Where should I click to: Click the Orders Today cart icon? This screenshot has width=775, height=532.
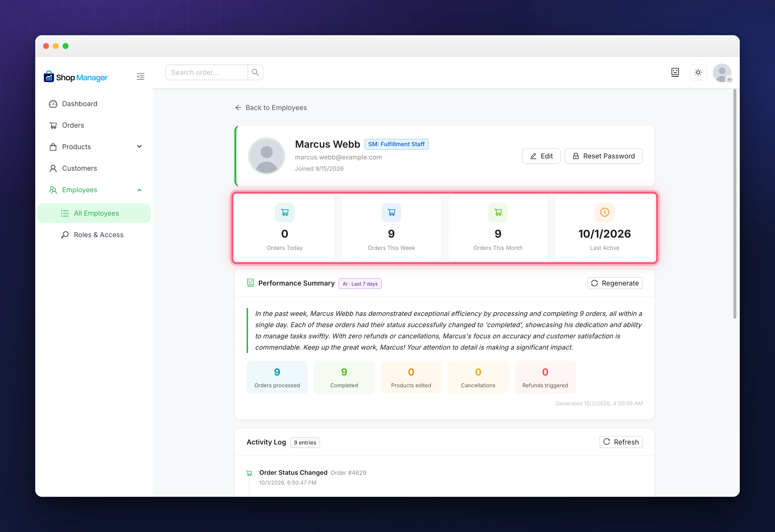pos(285,212)
